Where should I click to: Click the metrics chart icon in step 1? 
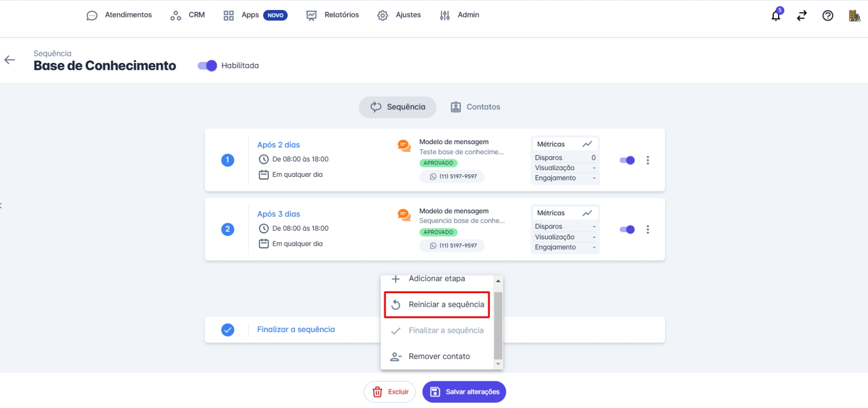click(x=587, y=144)
